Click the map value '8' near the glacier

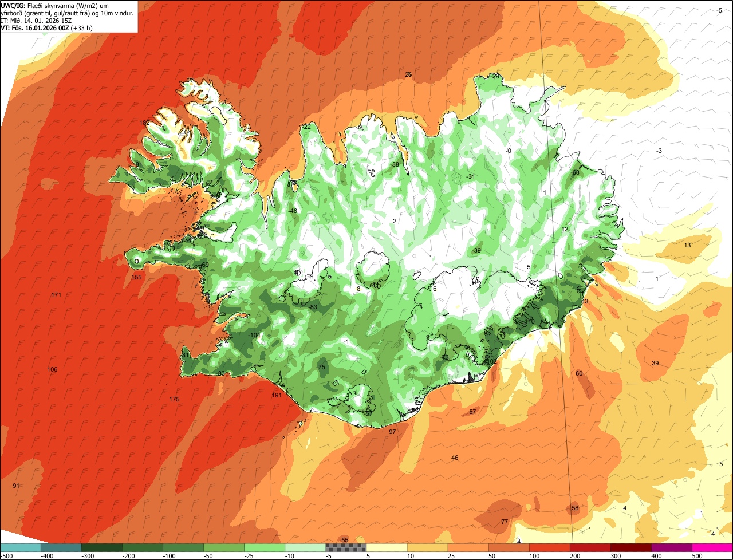358,289
